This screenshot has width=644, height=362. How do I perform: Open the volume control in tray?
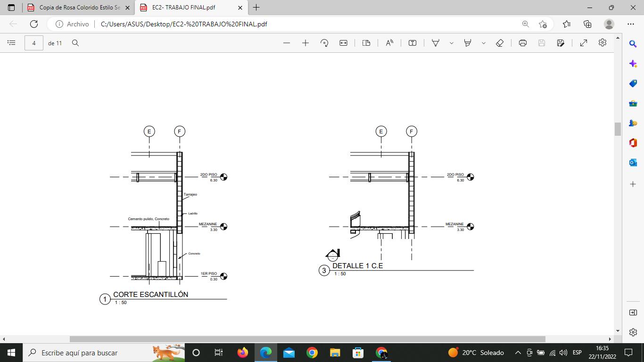coord(563,353)
